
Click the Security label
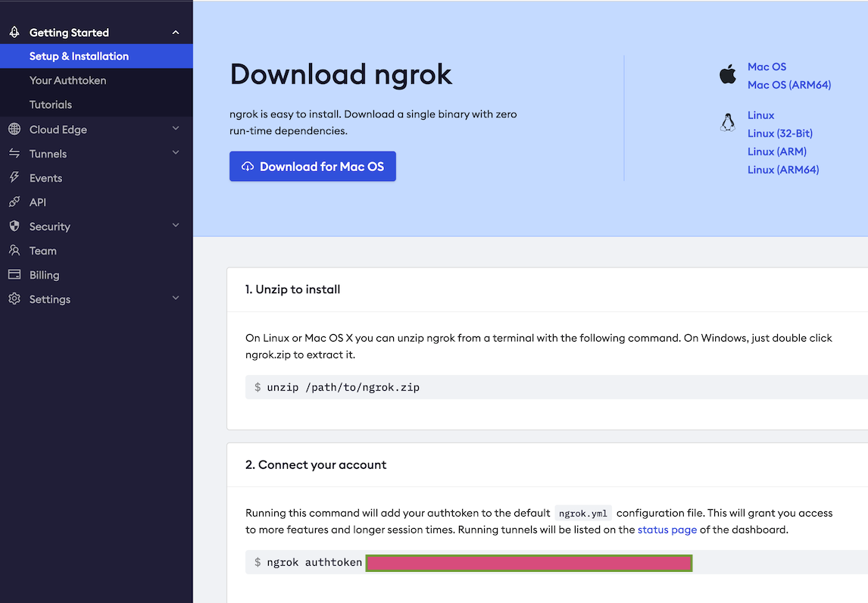[50, 227]
